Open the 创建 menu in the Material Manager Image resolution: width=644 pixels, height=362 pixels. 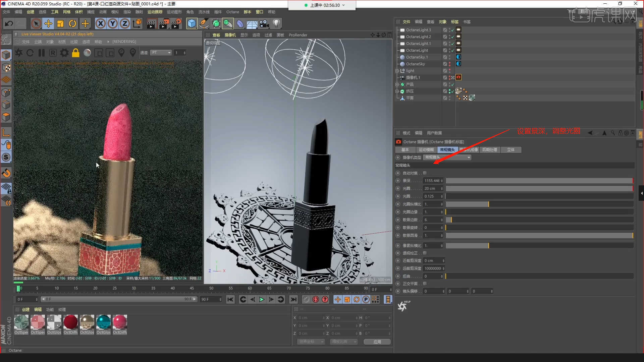point(26,310)
